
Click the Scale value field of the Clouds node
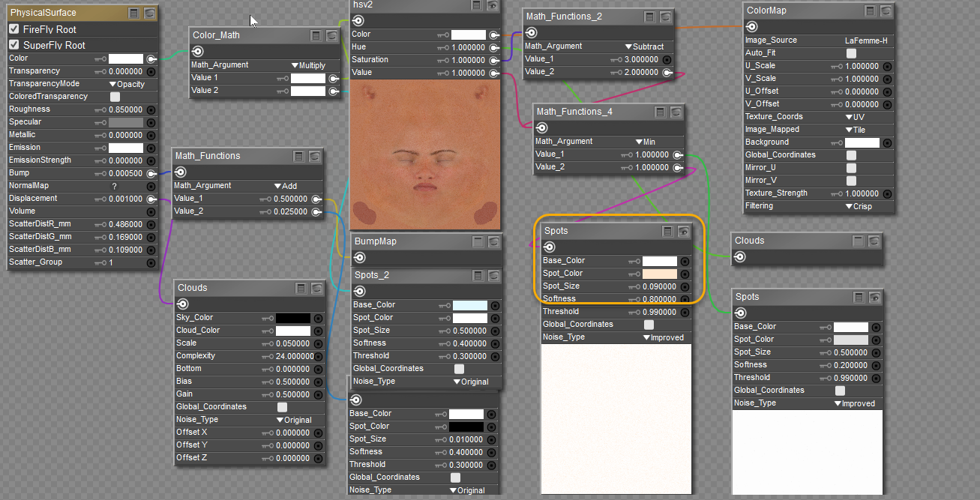click(x=293, y=343)
